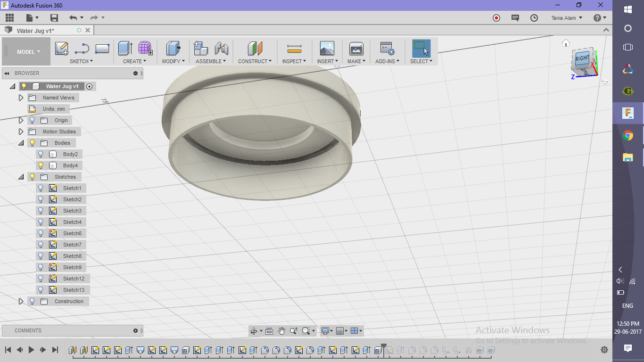The image size is (644, 362).
Task: Play the timeline
Action: pos(31,350)
